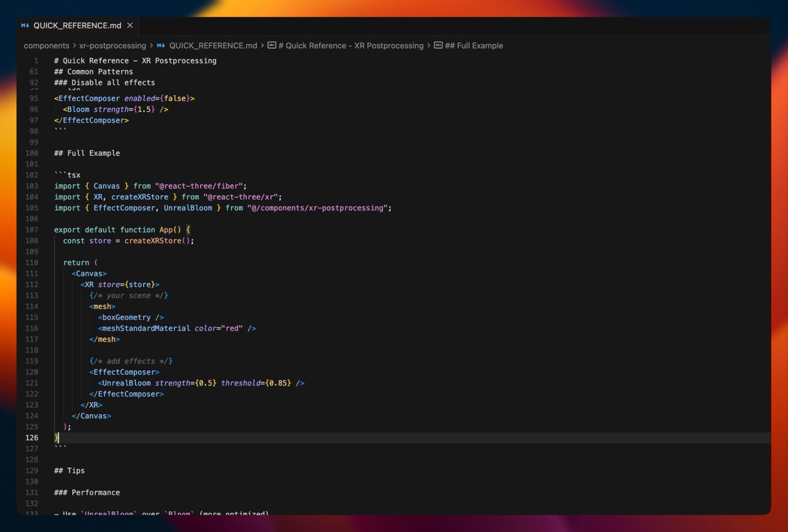The height and width of the screenshot is (532, 788).
Task: Open the QUICK_REFERENCE.md breadcrumb file entry
Action: pyautogui.click(x=213, y=46)
